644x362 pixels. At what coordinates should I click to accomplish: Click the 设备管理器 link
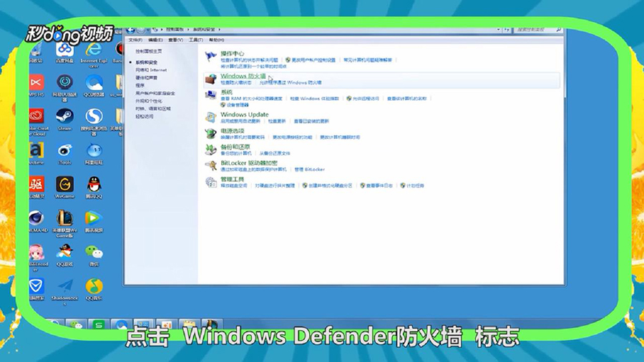coord(238,105)
